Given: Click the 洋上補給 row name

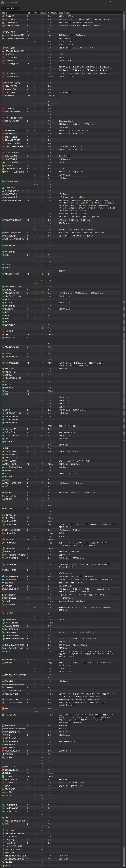Looking at the screenshot, I should click(x=9, y=776).
